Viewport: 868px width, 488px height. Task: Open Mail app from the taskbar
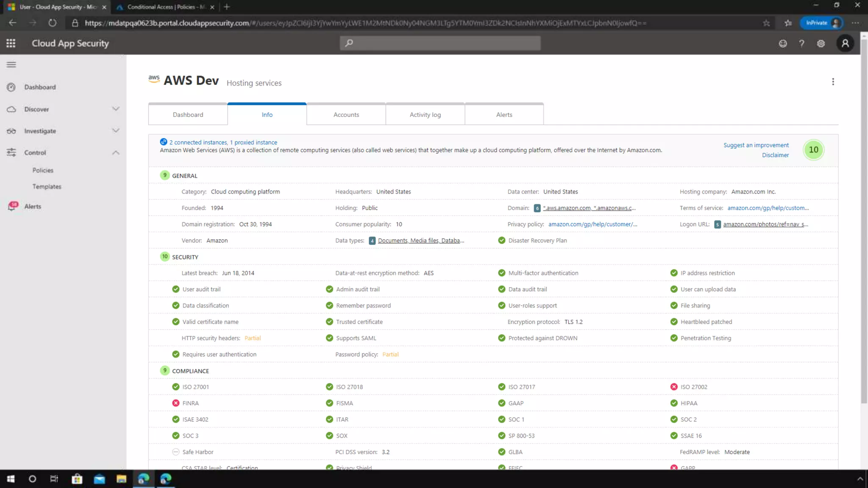pos(99,479)
